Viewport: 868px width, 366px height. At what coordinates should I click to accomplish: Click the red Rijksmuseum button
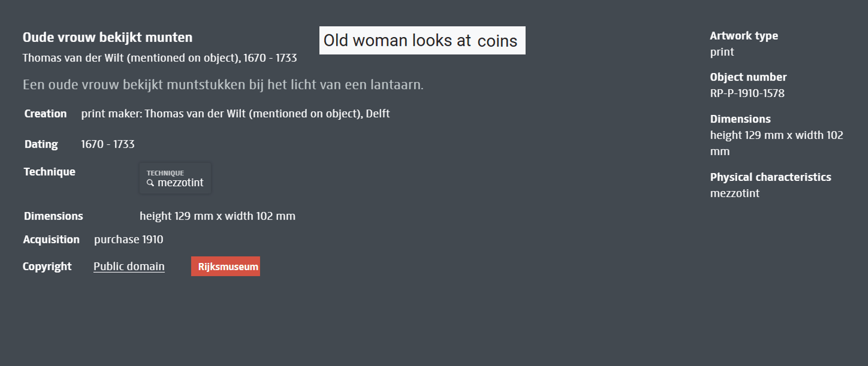click(x=226, y=266)
